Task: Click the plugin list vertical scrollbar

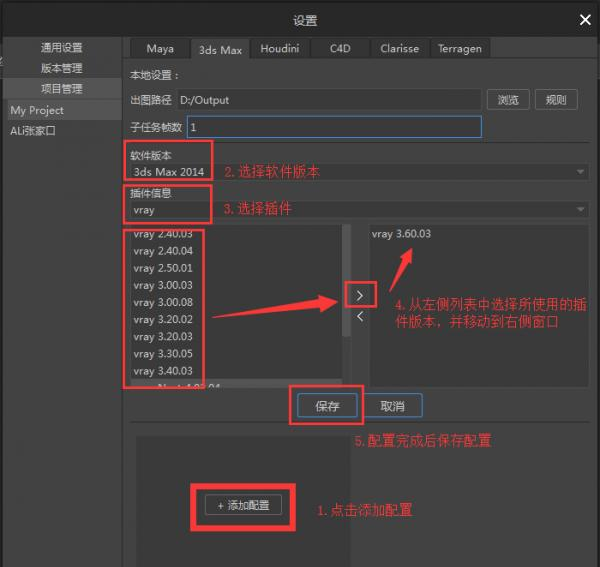Action: (x=346, y=280)
